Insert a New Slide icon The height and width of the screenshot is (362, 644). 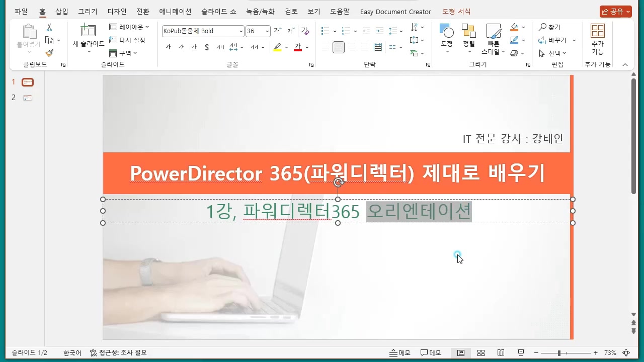pyautogui.click(x=89, y=31)
